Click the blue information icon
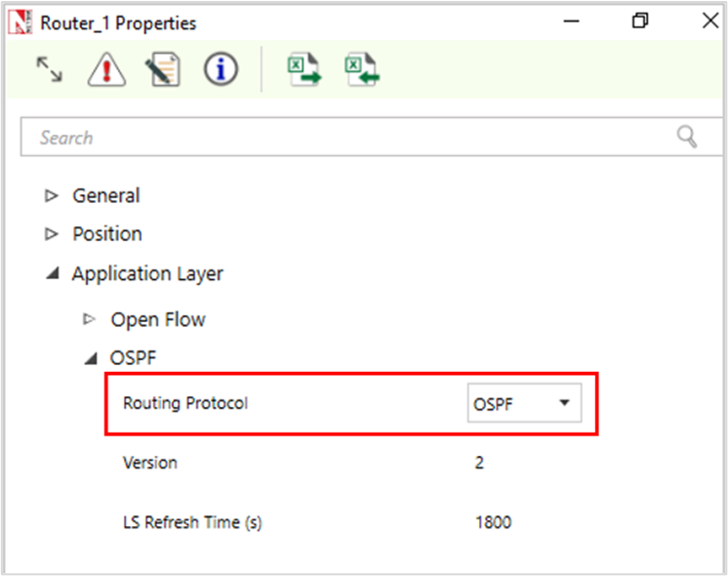 221,69
